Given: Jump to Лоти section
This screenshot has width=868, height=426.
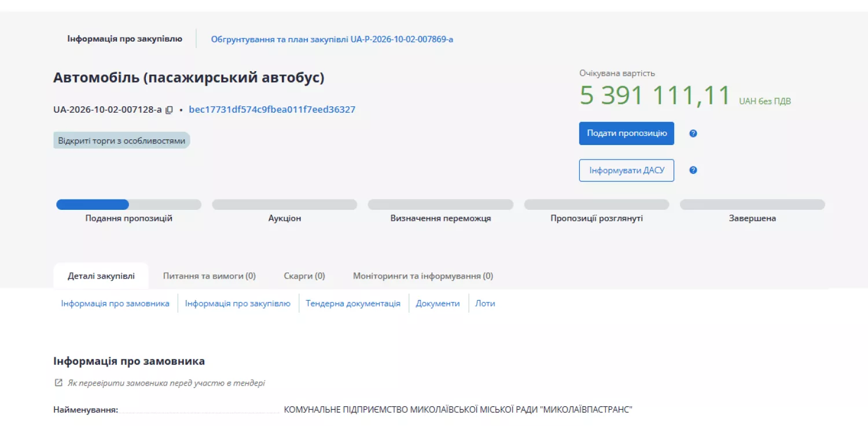Looking at the screenshot, I should (485, 303).
